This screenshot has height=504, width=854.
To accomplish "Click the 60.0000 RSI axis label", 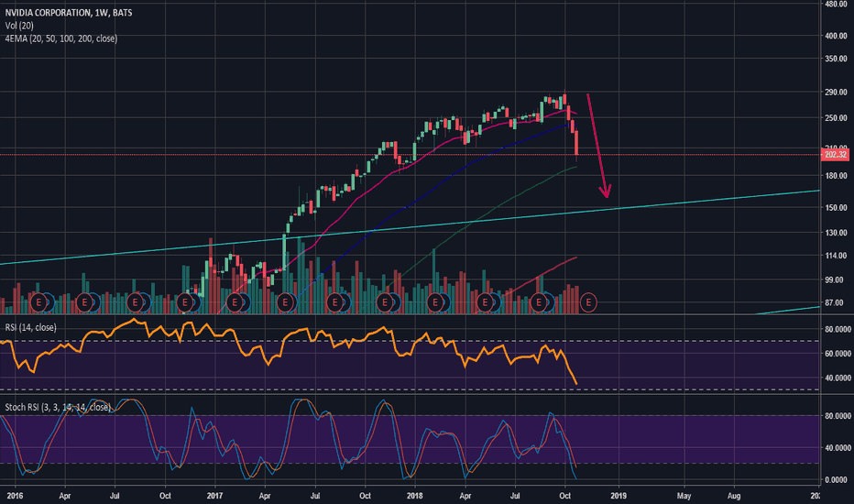I will click(838, 353).
